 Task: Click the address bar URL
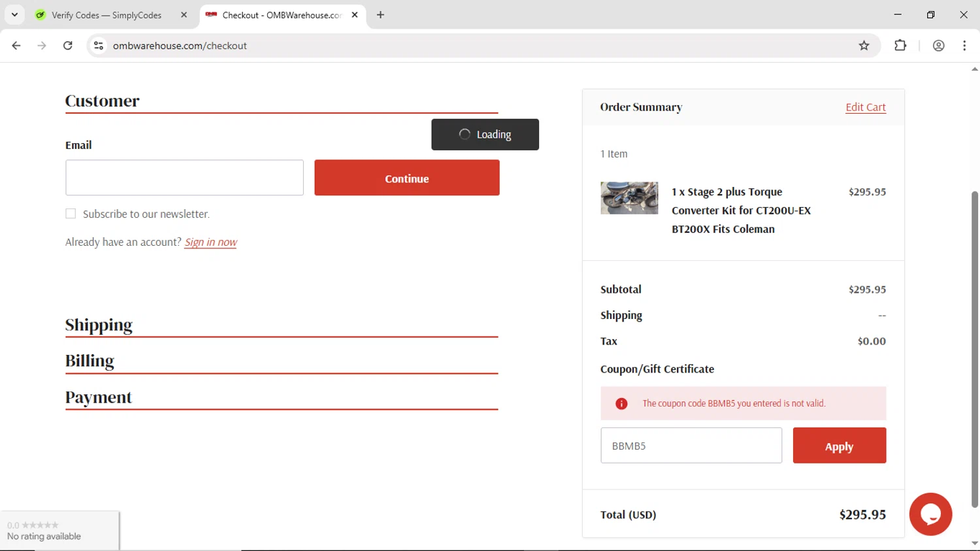point(180,46)
